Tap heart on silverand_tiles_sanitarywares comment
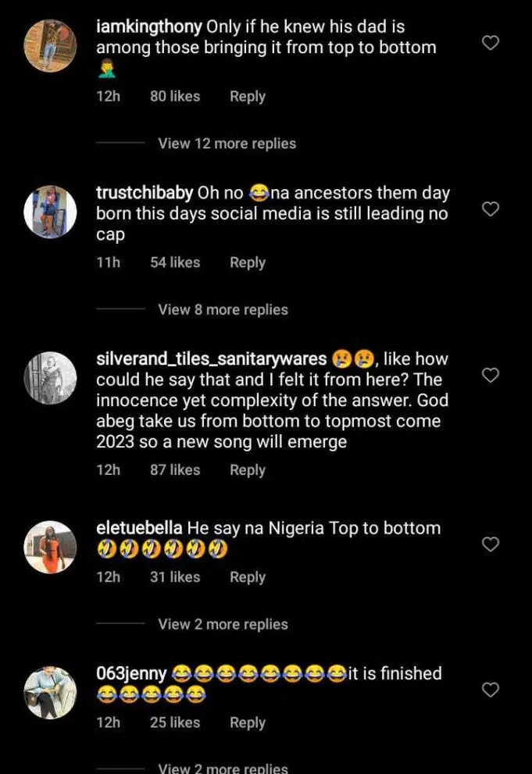 click(490, 376)
